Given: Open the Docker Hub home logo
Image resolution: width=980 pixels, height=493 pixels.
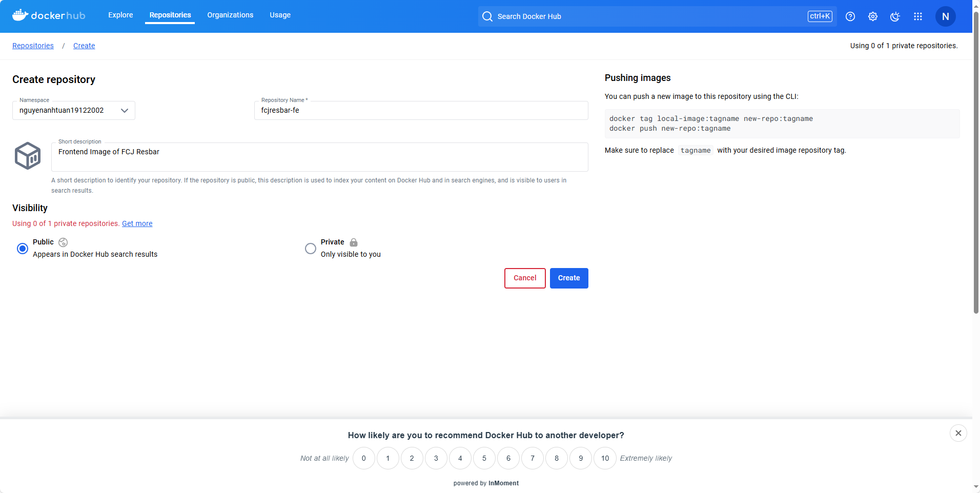Looking at the screenshot, I should tap(49, 15).
